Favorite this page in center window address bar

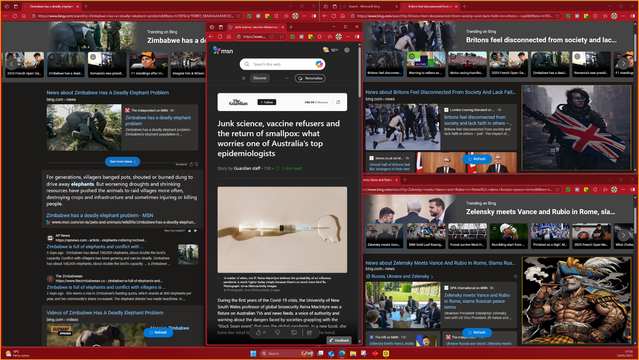(282, 37)
